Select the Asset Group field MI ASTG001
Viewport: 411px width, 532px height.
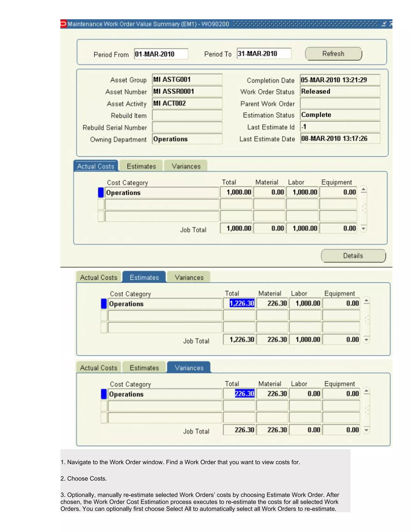[187, 79]
